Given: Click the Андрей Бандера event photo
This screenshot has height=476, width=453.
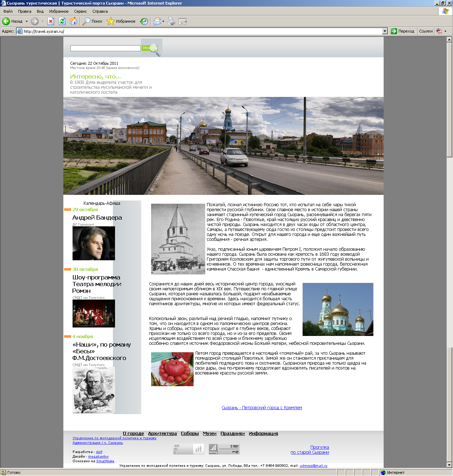Looking at the screenshot, I should 93,243.
